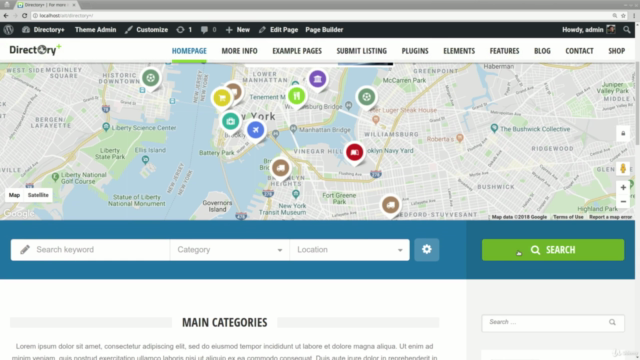Screen dimensions: 640x360
Task: Open Theme Admin in the admin bar
Action: (x=96, y=30)
